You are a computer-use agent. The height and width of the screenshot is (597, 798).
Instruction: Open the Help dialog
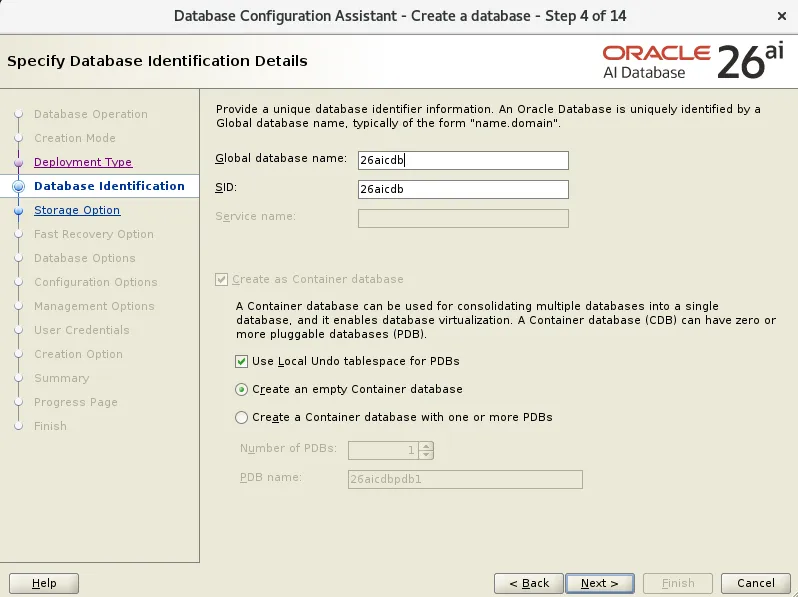coord(44,583)
